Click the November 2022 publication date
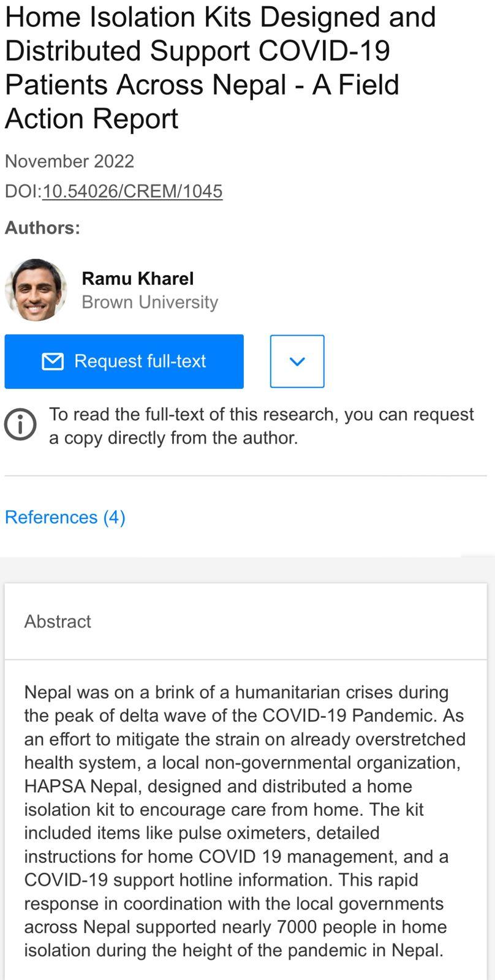This screenshot has width=495, height=980. [69, 161]
